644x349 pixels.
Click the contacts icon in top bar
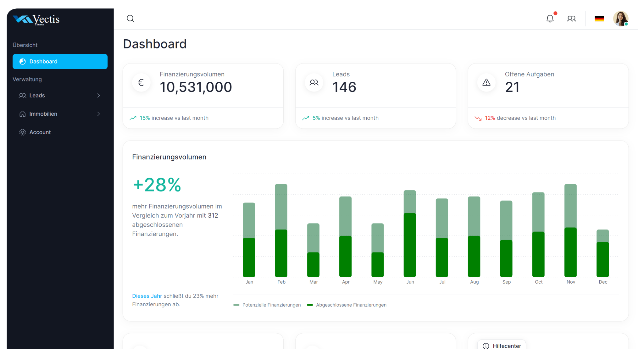pos(571,19)
